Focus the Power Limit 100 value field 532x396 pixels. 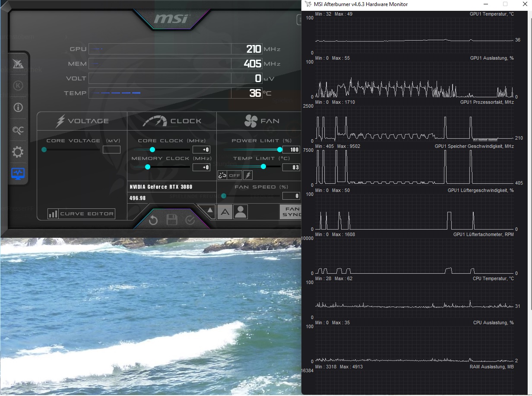(x=291, y=150)
